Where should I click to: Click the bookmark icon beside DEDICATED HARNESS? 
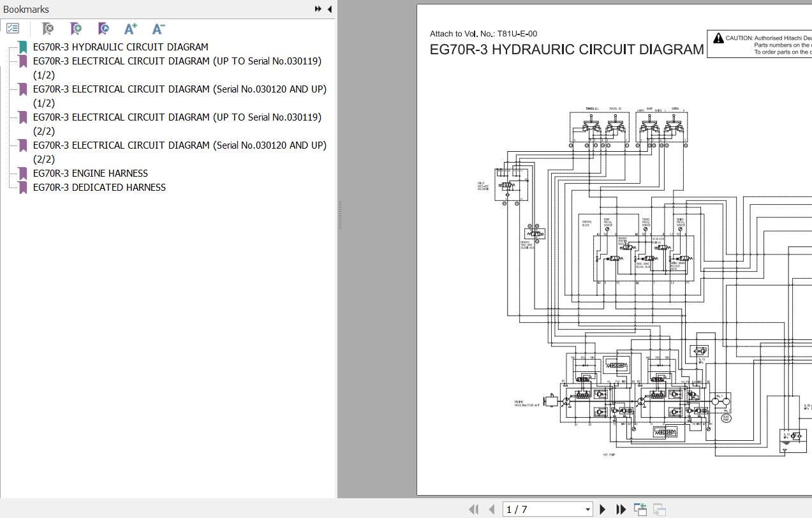[23, 188]
